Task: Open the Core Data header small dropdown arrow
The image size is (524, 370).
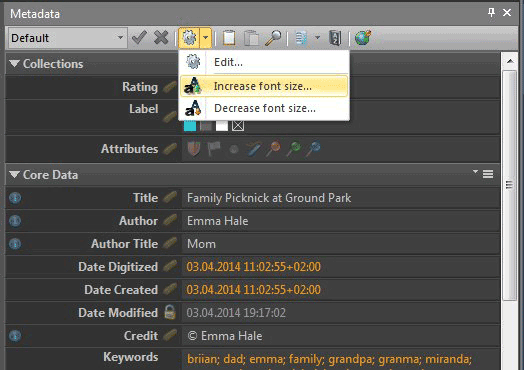Action: [x=475, y=172]
